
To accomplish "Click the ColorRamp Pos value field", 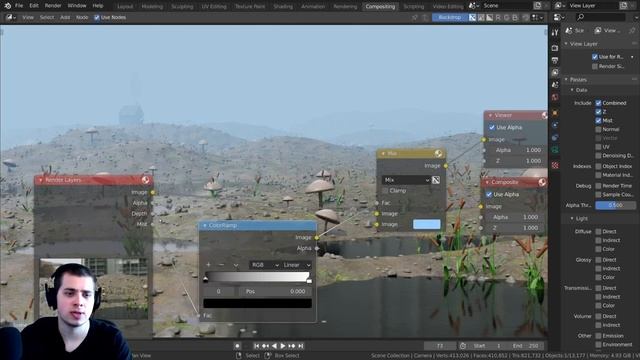I will click(x=276, y=291).
